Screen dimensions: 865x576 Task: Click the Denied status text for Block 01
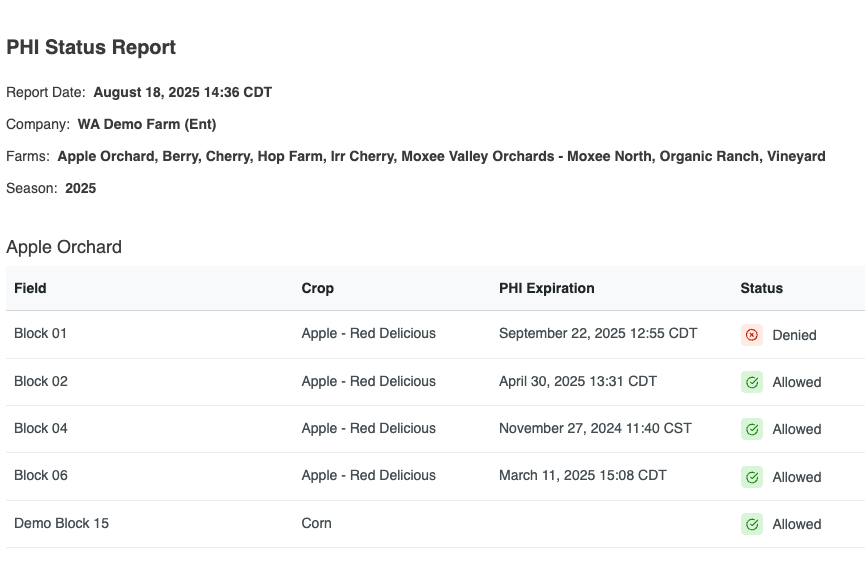tap(794, 335)
